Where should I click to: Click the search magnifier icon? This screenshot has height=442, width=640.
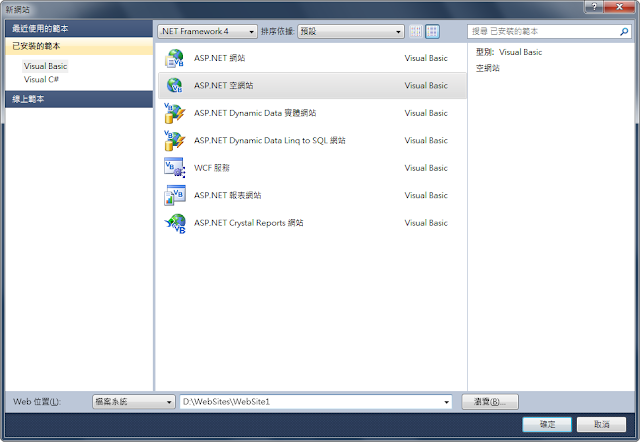(624, 31)
